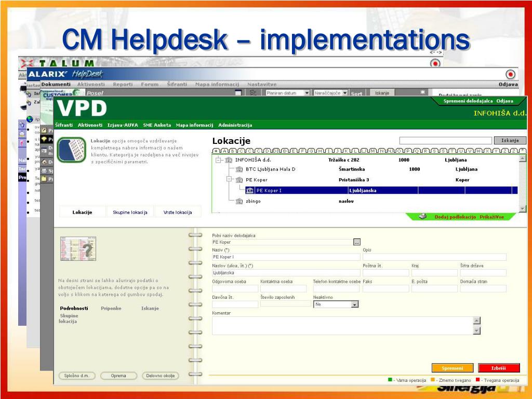This screenshot has width=532, height=399.
Task: Click the large Lokacije building logo icon
Action: click(71, 150)
